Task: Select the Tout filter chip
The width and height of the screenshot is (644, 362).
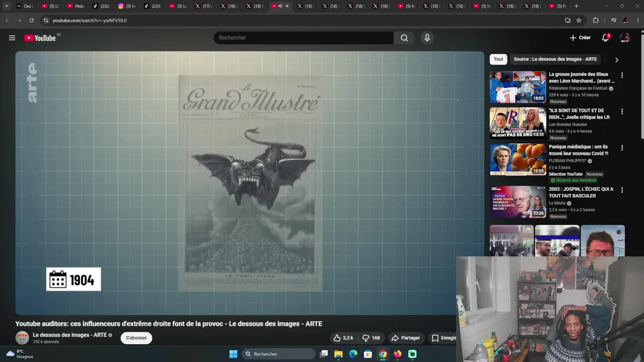Action: pyautogui.click(x=498, y=59)
